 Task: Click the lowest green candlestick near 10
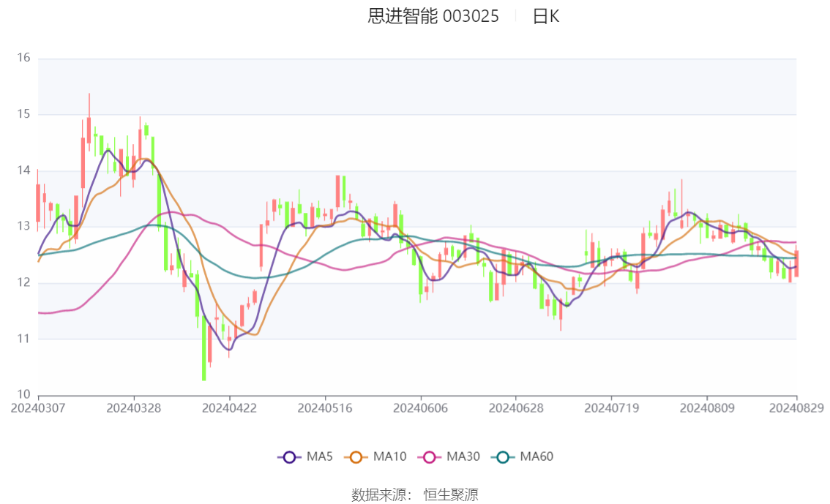coord(203,347)
